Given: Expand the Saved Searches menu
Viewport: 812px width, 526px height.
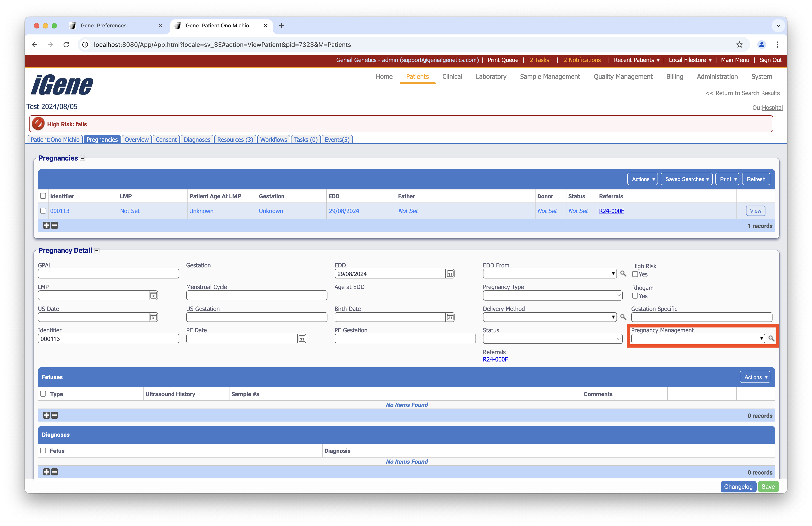Looking at the screenshot, I should 686,179.
